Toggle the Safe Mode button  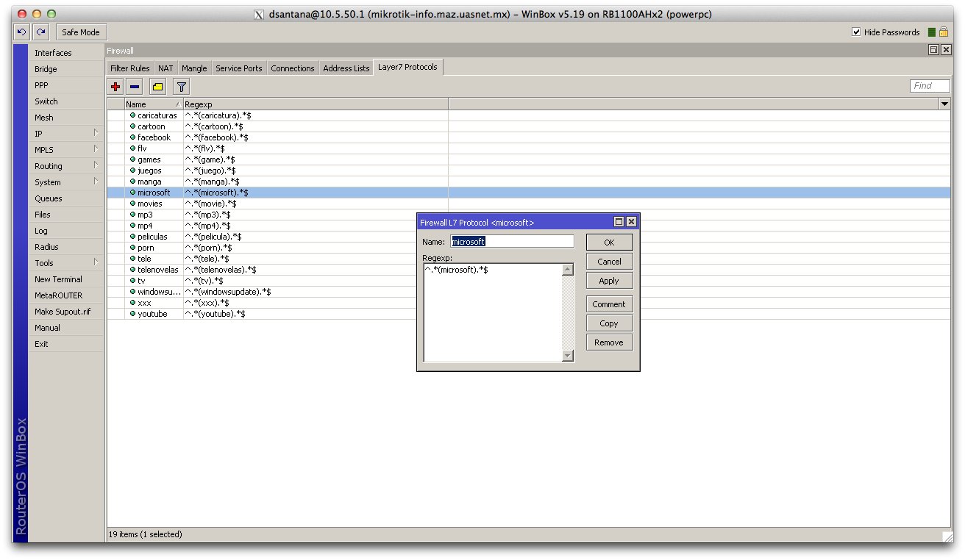81,32
